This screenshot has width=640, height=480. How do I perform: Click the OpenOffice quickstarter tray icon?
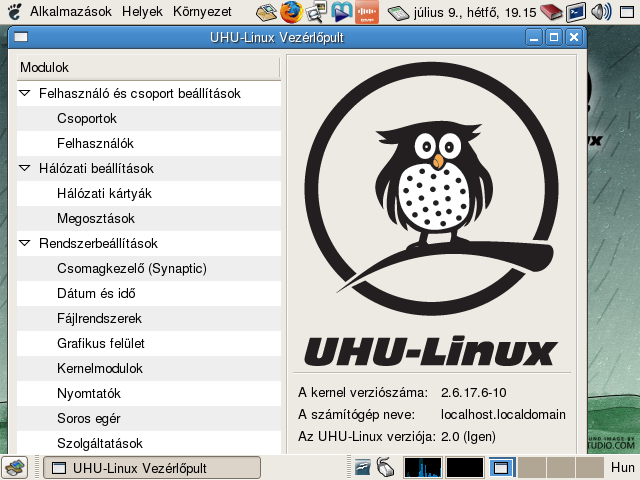362,468
